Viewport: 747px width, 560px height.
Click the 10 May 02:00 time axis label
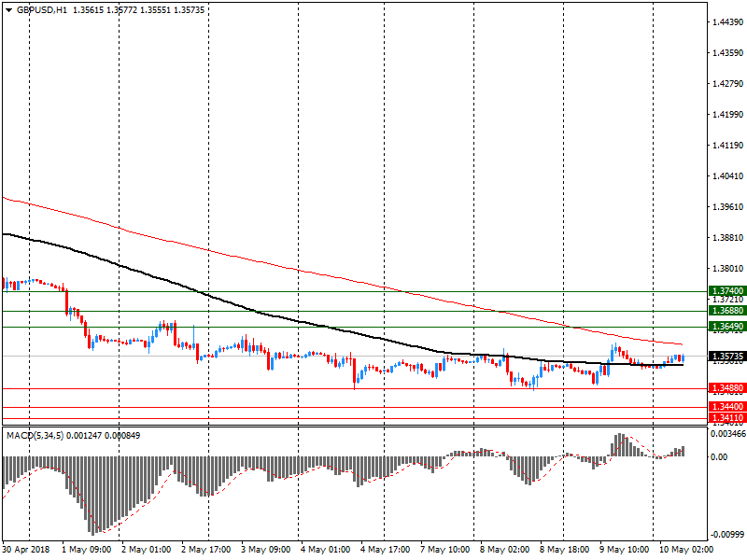pos(686,550)
